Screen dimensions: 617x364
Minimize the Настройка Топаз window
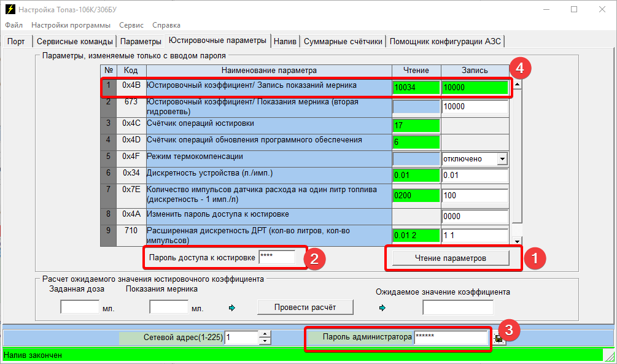tap(546, 9)
